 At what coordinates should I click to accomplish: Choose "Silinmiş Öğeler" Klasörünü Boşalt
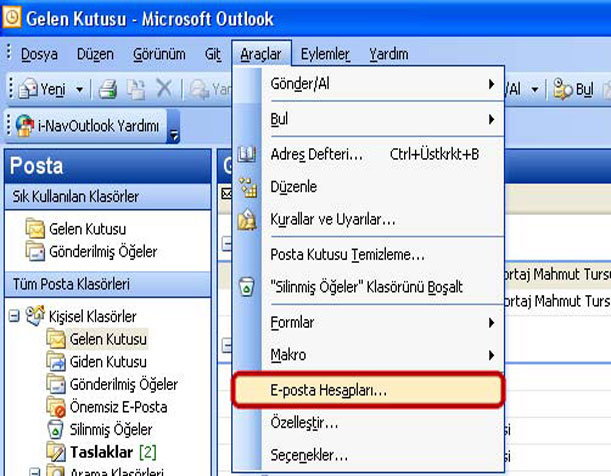click(x=382, y=287)
